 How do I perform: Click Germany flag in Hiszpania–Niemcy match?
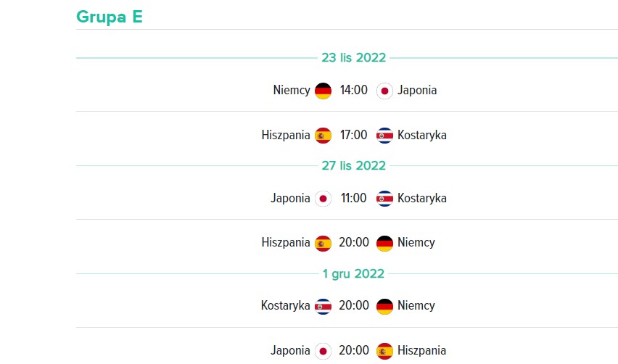[384, 244]
